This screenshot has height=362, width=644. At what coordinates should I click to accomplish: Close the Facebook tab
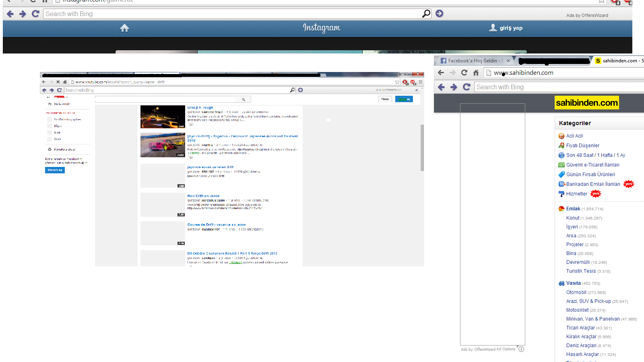click(x=508, y=61)
